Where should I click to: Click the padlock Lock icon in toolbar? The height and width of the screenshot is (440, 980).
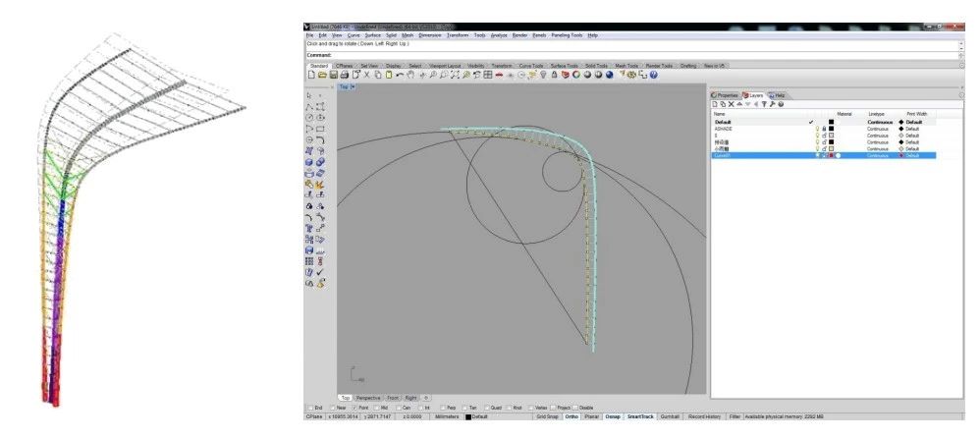(555, 75)
